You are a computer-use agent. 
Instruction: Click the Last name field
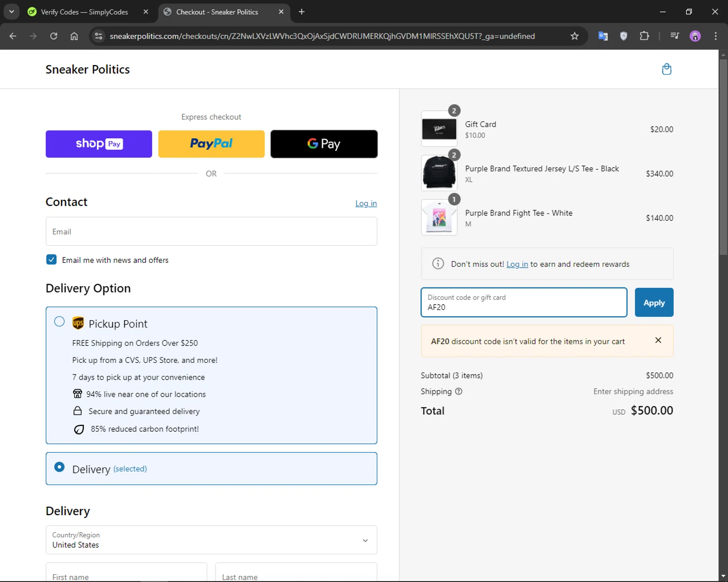pyautogui.click(x=296, y=572)
